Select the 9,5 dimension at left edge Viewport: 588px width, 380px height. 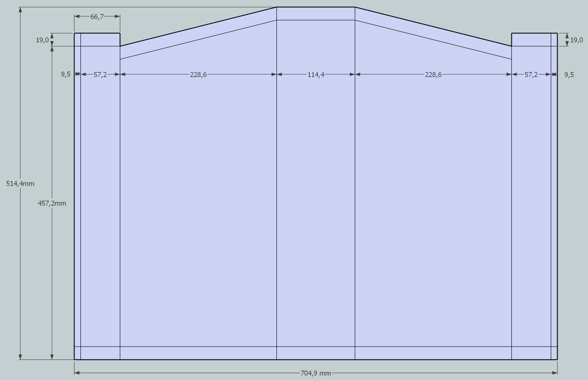coord(65,74)
